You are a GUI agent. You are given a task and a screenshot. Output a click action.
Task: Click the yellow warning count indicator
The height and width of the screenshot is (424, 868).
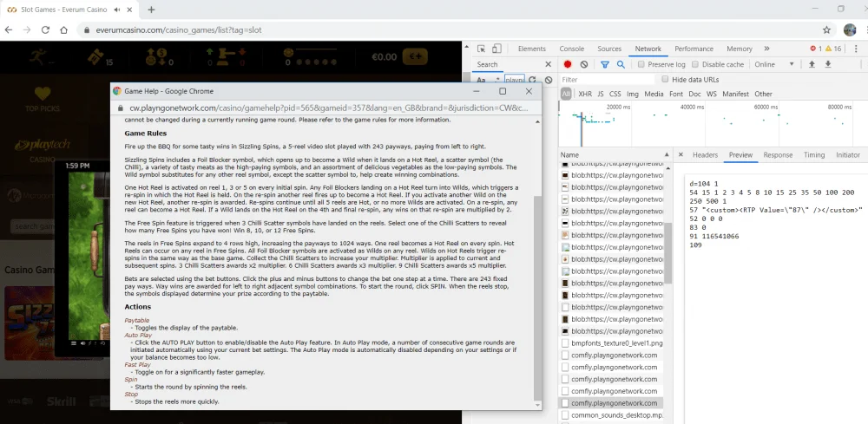(833, 49)
